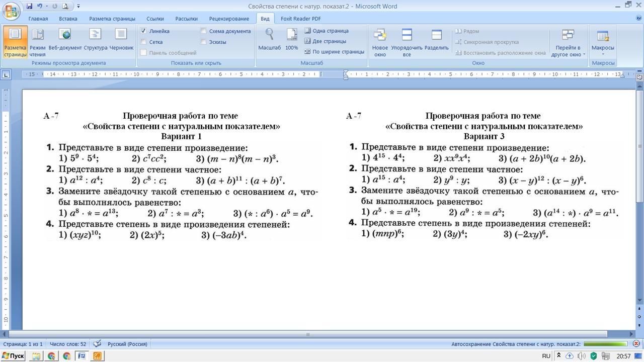Image resolution: width=644 pixels, height=362 pixels.
Task: Open the Office button menu
Action: pyautogui.click(x=11, y=10)
